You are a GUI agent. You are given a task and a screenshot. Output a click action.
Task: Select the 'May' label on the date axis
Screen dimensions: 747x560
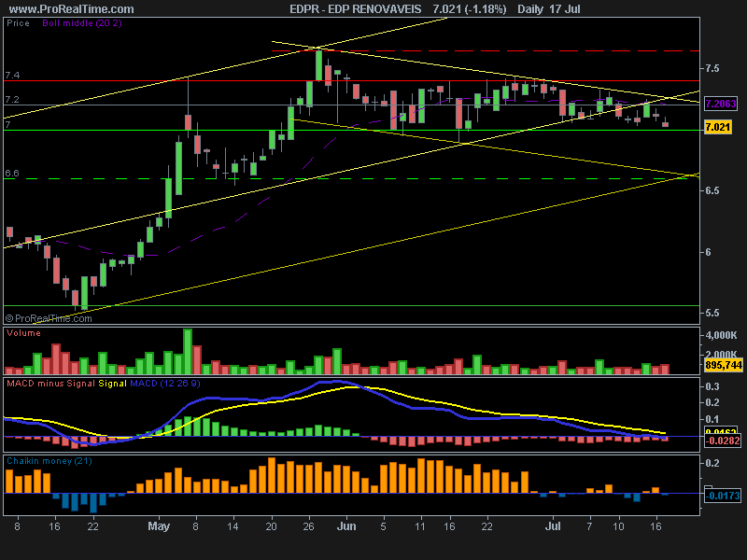tap(159, 526)
